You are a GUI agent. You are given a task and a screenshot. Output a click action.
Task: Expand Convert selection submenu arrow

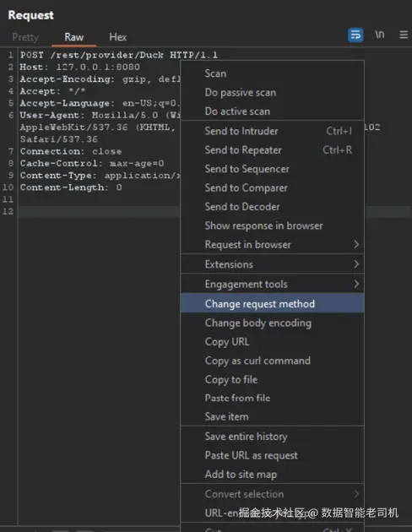click(356, 494)
